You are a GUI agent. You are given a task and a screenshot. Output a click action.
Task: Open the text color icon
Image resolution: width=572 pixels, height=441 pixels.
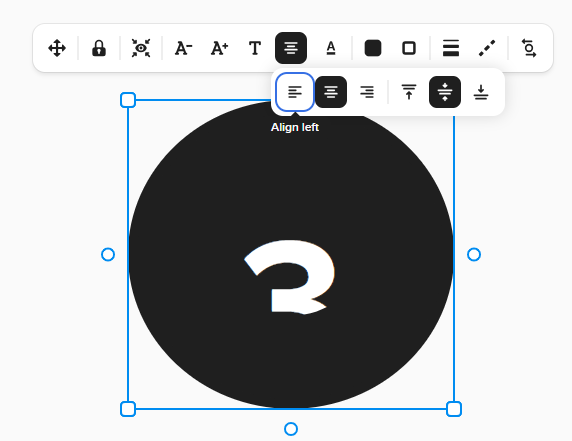(331, 48)
